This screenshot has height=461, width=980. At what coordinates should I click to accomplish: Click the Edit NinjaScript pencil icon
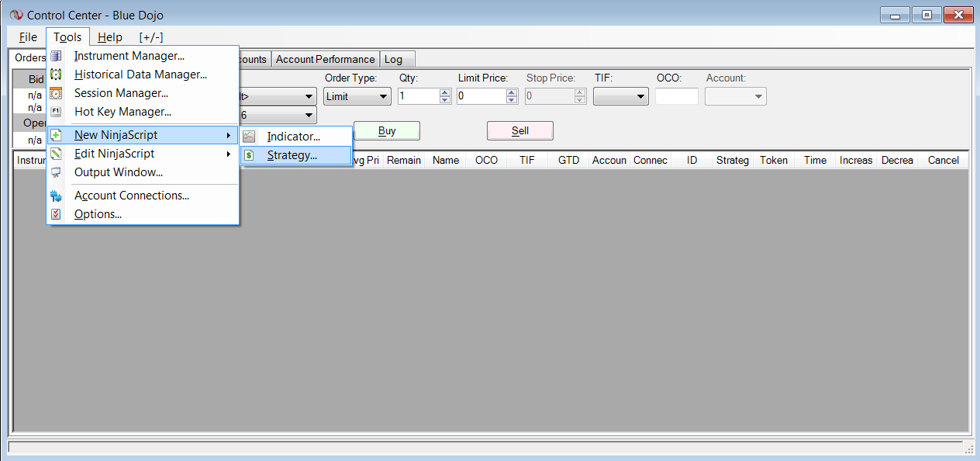(56, 154)
